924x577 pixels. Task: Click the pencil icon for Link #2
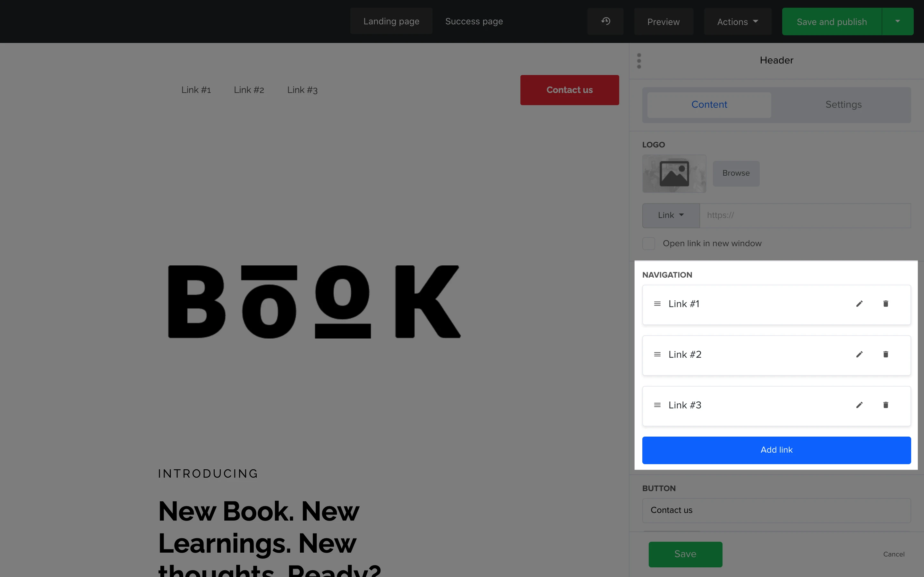(x=859, y=355)
